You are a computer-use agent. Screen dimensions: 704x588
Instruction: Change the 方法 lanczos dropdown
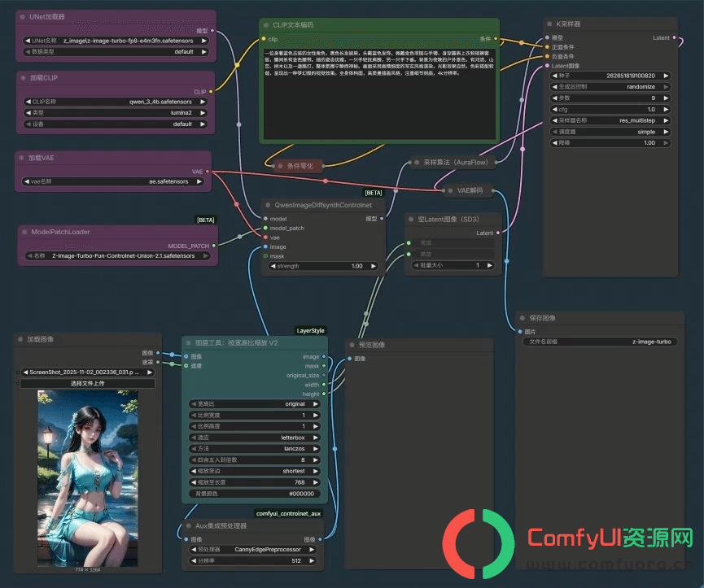[x=254, y=448]
